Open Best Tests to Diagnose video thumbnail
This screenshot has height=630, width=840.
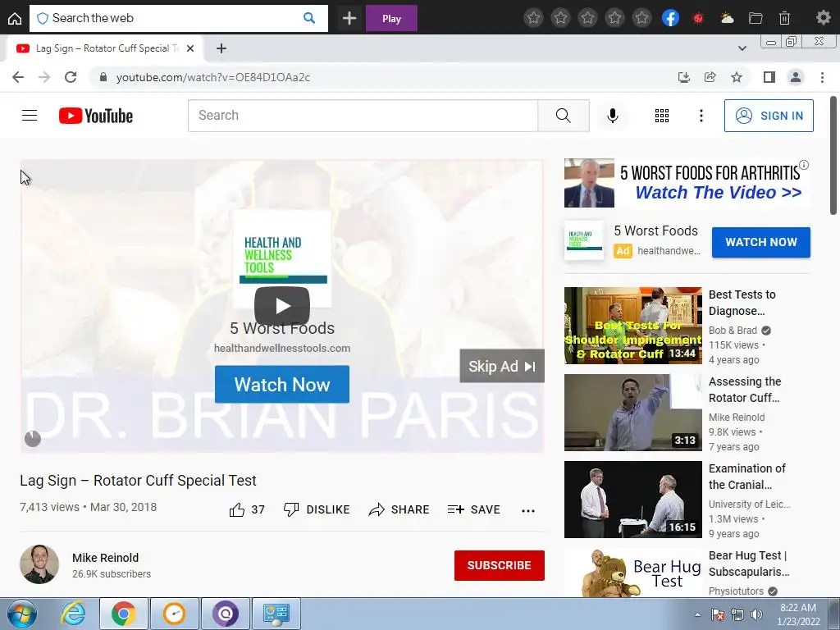coord(632,325)
